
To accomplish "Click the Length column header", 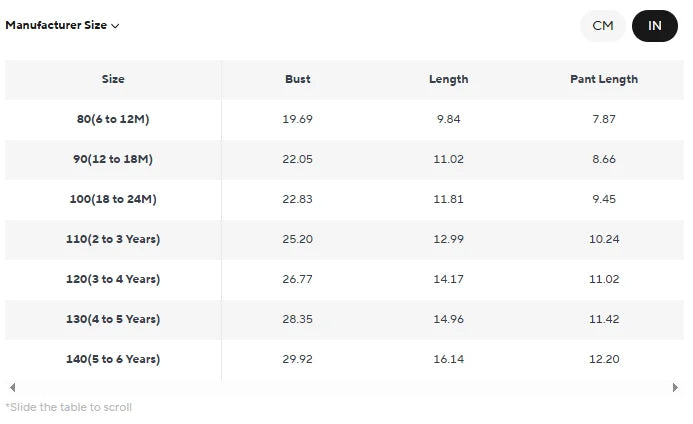I will click(x=449, y=79).
